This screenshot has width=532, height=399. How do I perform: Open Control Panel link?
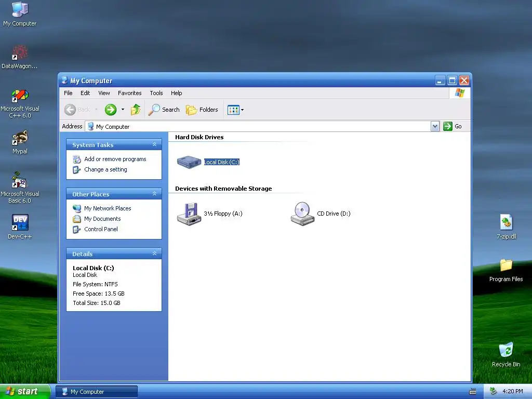[x=101, y=229]
